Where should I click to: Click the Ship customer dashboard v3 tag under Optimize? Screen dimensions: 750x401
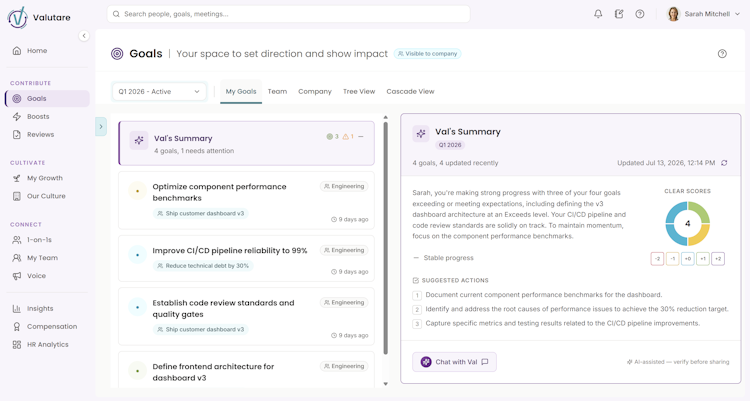(x=200, y=213)
